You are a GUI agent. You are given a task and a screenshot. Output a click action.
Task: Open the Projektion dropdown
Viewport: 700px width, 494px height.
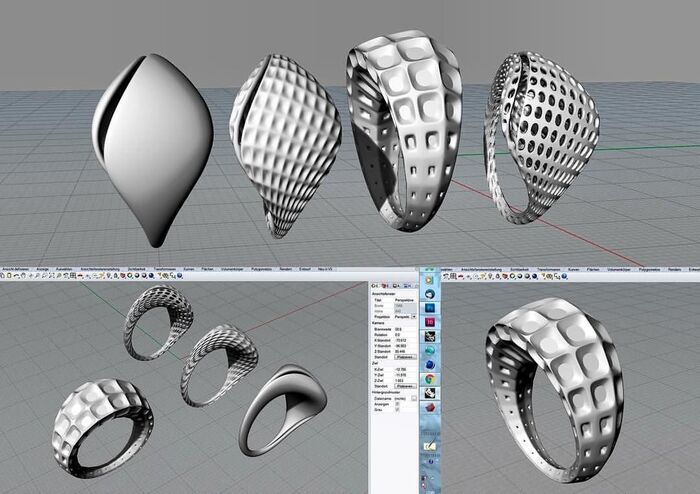coord(414,316)
